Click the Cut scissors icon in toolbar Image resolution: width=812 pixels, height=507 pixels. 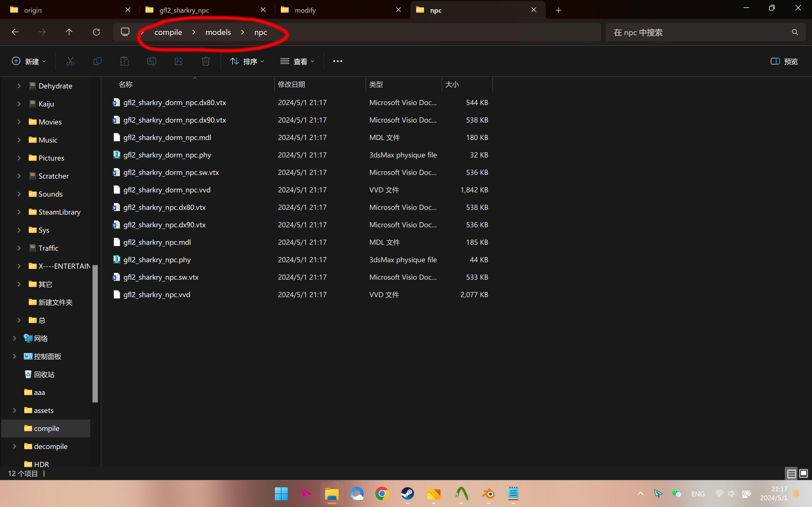[x=70, y=61]
